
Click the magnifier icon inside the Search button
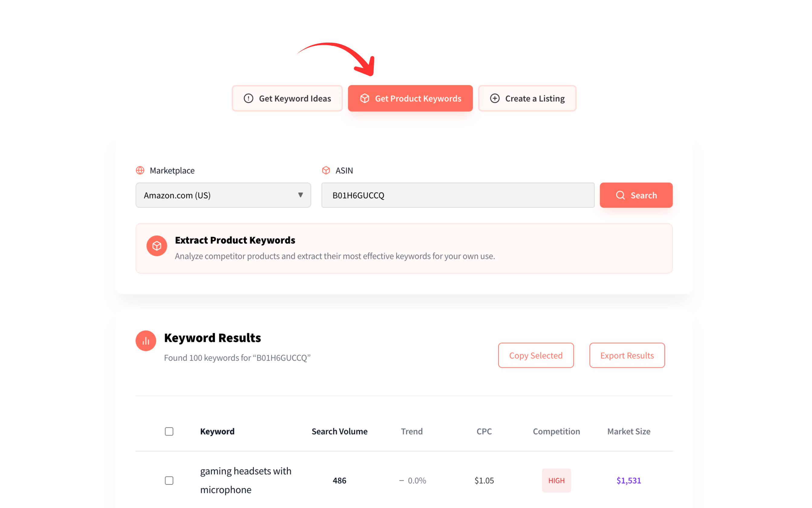[620, 195]
